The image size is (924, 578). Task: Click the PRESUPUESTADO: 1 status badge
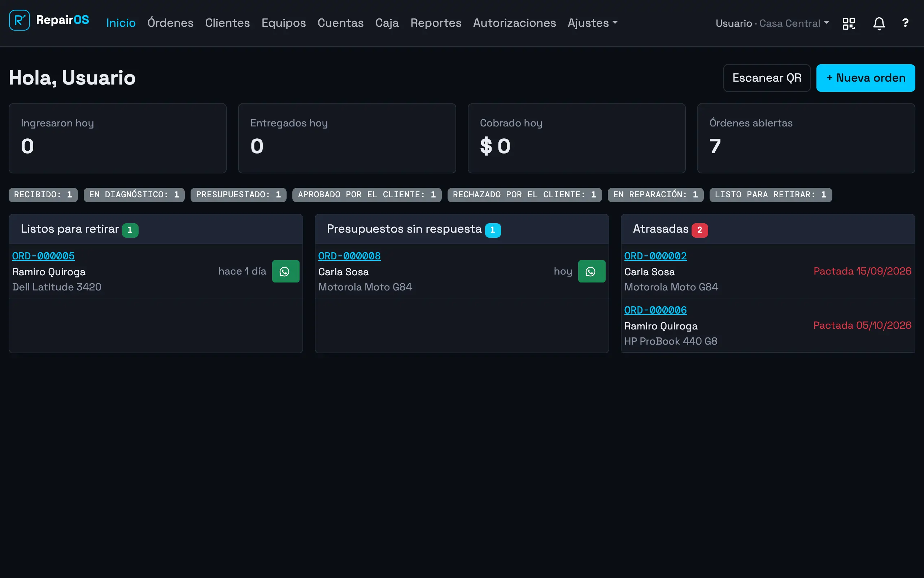click(x=239, y=195)
